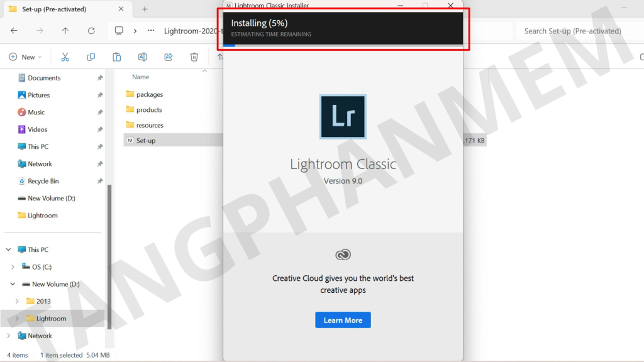644x362 pixels.
Task: Click the breadcrumb chevron after monitor icon
Action: point(135,31)
